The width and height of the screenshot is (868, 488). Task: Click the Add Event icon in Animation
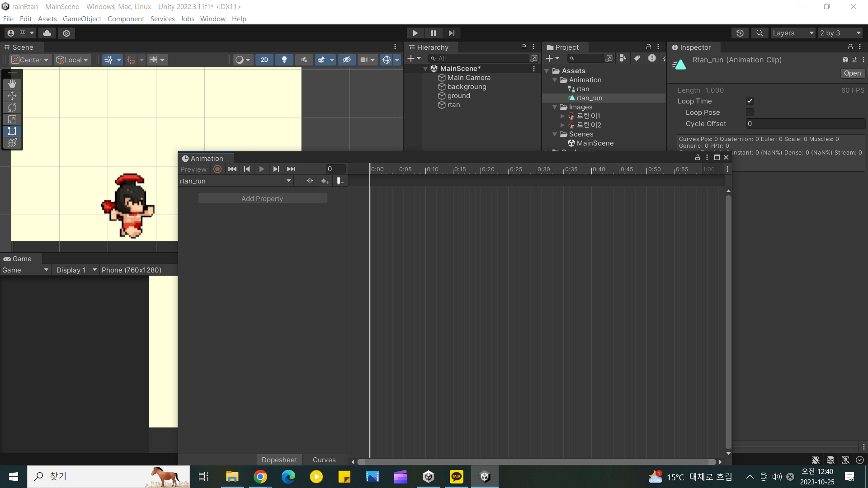point(340,181)
